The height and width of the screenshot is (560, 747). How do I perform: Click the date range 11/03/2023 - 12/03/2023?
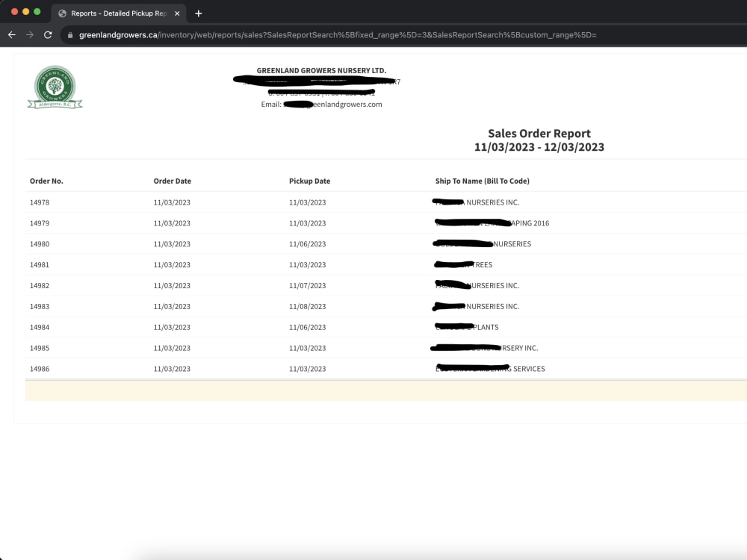(539, 147)
